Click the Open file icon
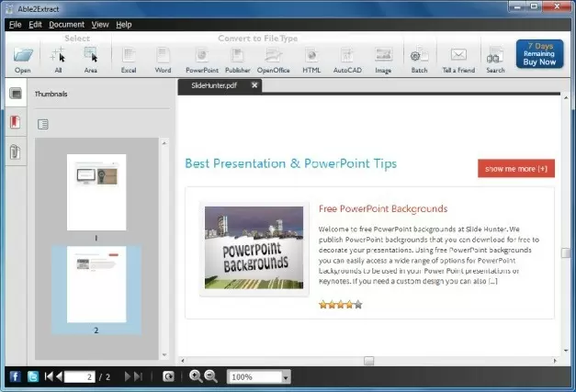The image size is (576, 392). 23,56
